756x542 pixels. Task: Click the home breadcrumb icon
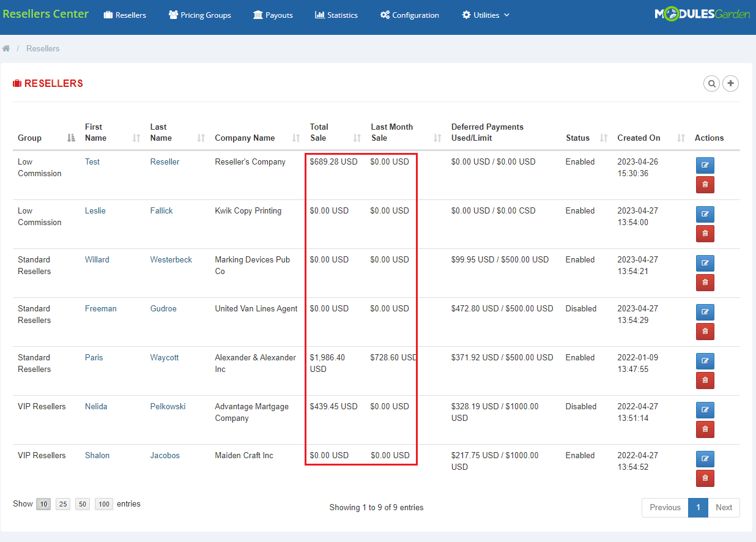click(6, 48)
